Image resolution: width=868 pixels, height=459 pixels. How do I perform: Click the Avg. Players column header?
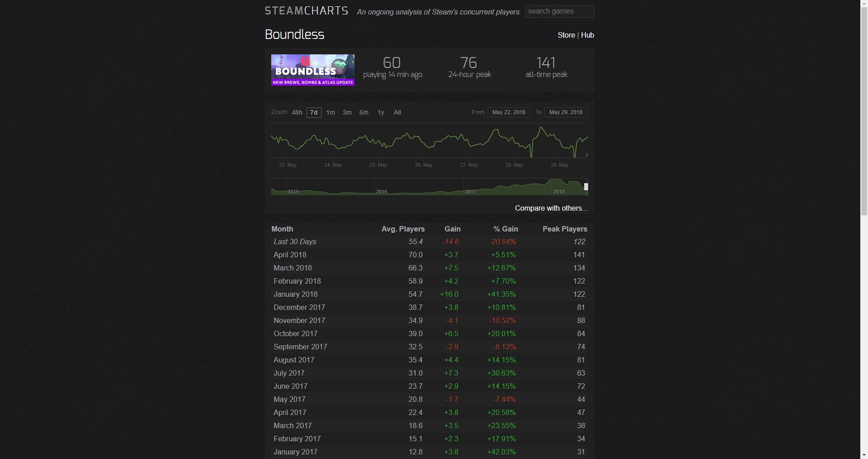click(403, 229)
